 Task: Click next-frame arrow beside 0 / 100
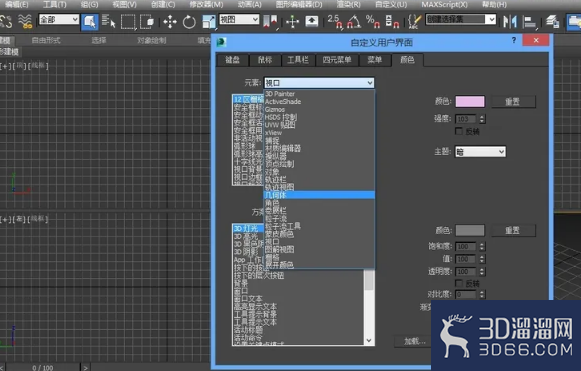(x=86, y=368)
